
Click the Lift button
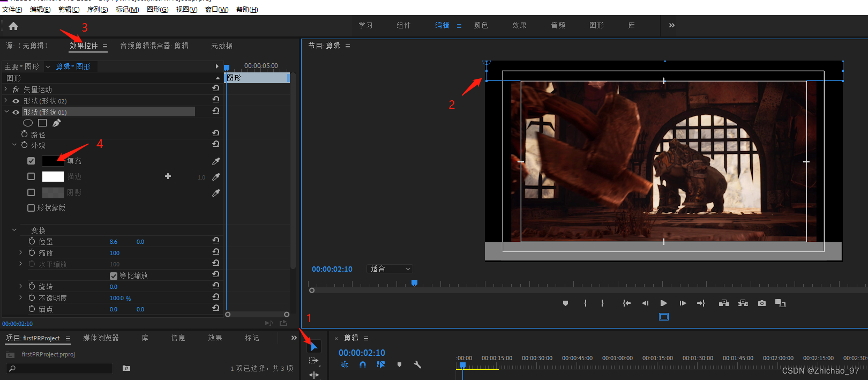pyautogui.click(x=724, y=303)
